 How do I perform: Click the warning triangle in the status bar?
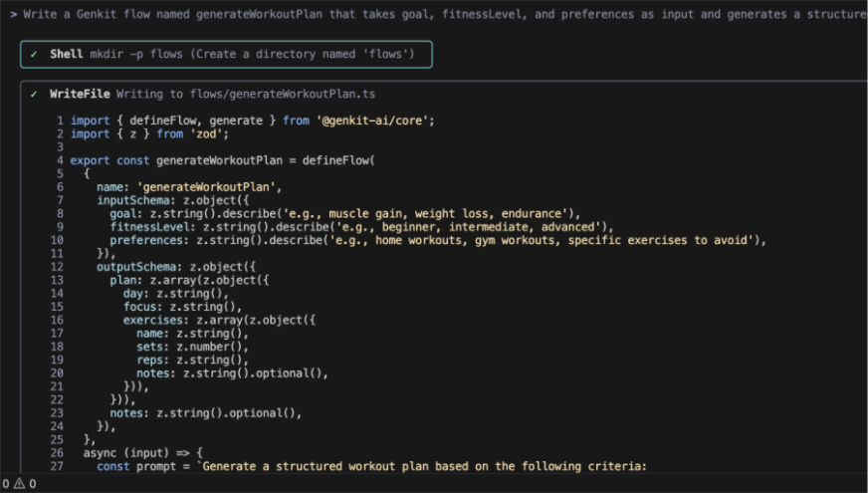pos(19,484)
